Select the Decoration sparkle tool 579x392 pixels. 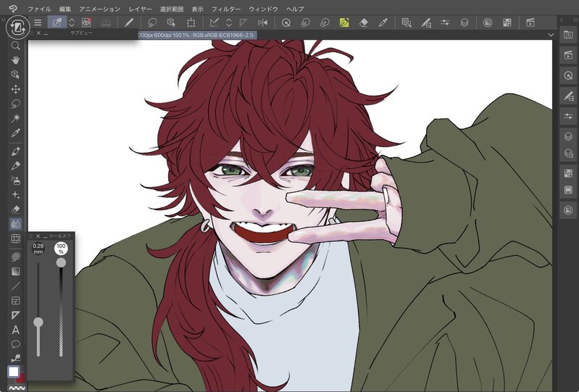[x=15, y=195]
